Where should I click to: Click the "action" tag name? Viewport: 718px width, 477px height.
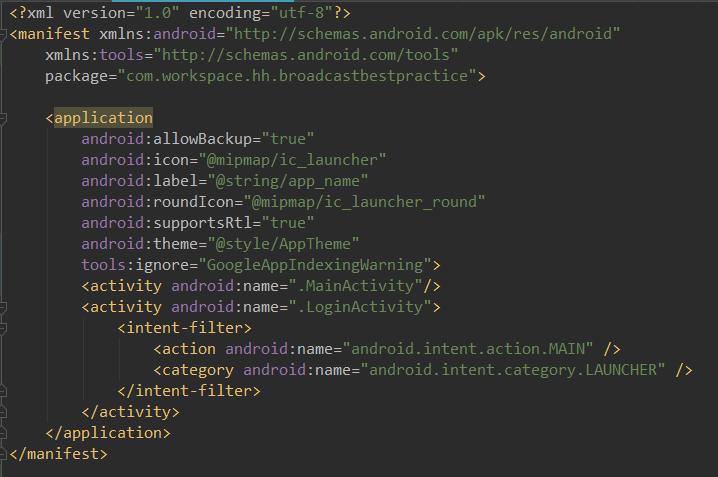tap(189, 349)
